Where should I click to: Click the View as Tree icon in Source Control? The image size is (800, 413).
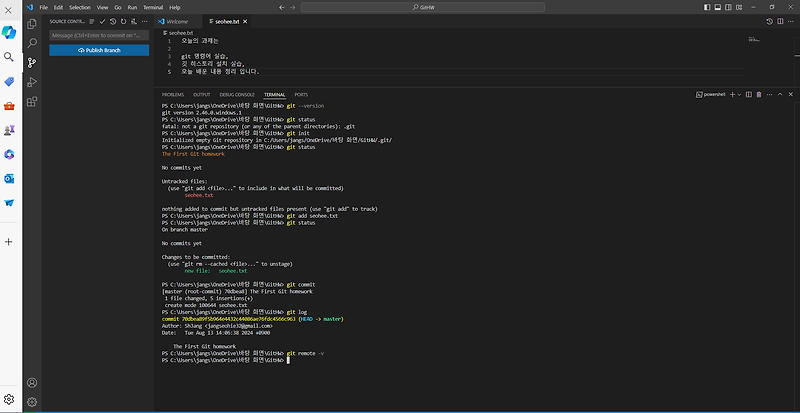pyautogui.click(x=92, y=21)
